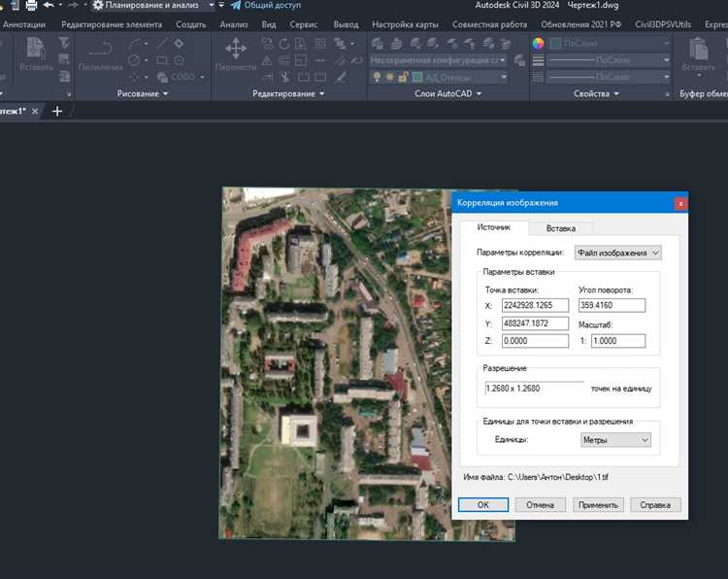
Task: Click the Разрешение resolution field
Action: [x=535, y=389]
